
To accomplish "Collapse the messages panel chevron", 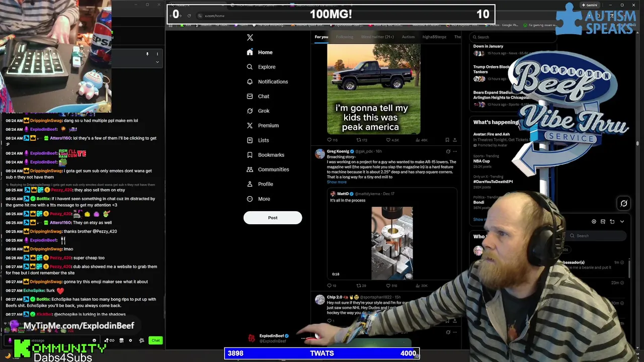I will coord(622,222).
